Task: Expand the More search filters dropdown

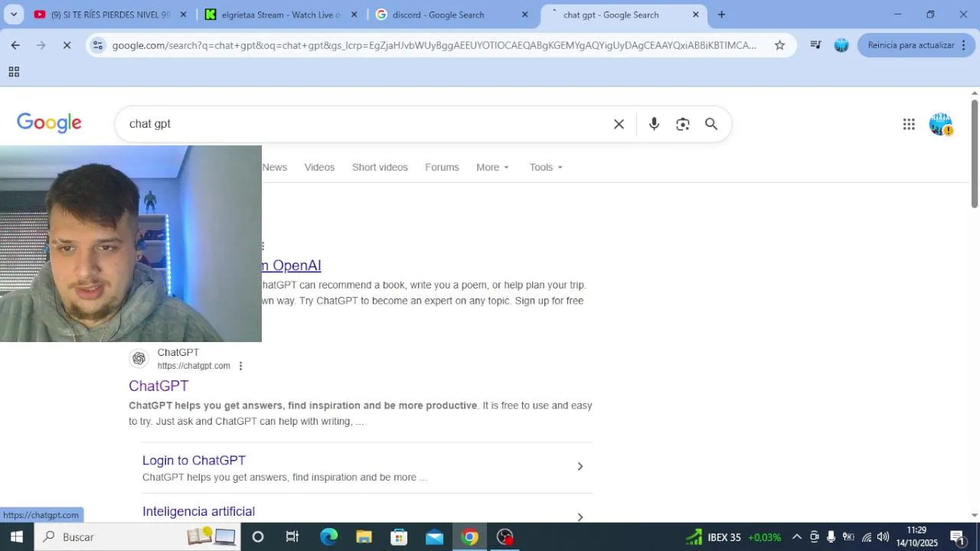Action: coord(492,167)
